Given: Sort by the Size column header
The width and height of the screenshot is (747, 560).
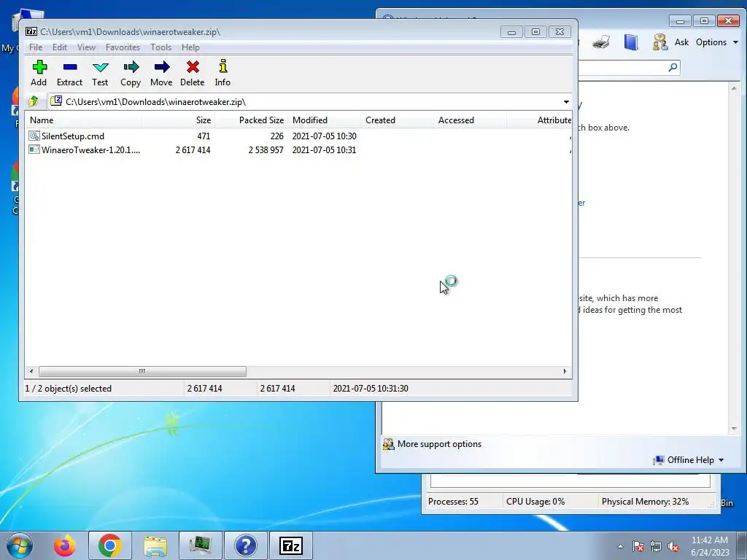Looking at the screenshot, I should (x=178, y=120).
